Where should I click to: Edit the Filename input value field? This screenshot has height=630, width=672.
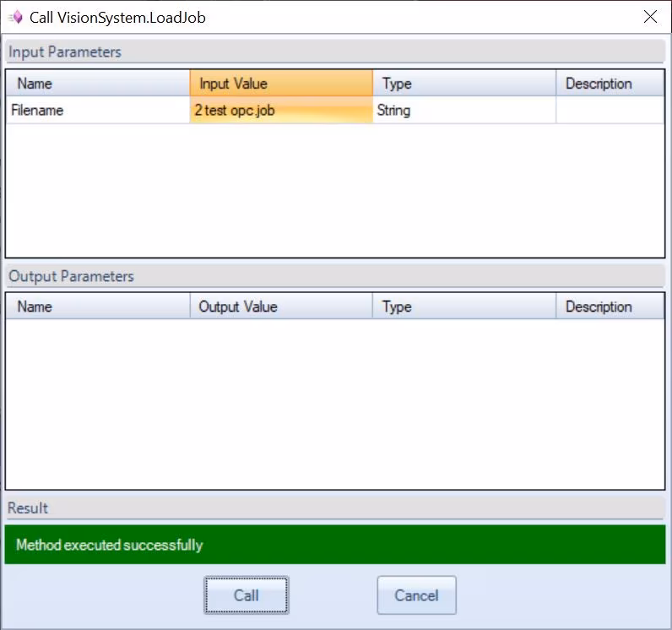(x=280, y=111)
